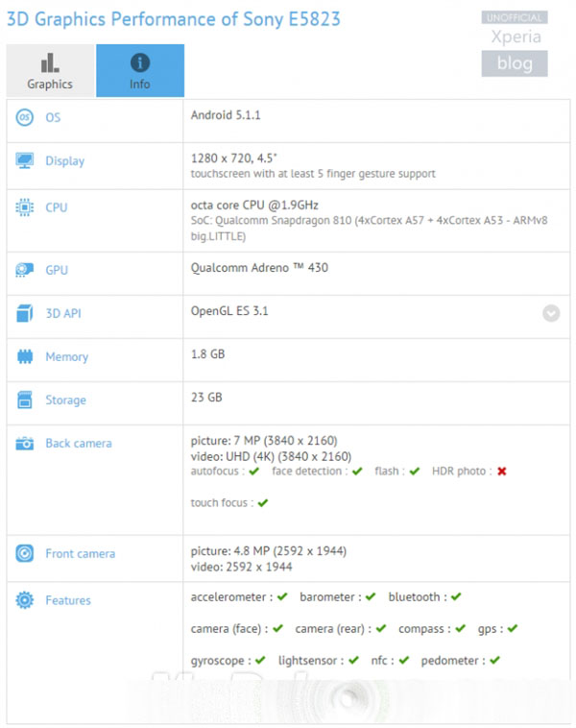Screen dimensions: 576x728
Task: Click the Front camera lens icon
Action: pos(25,553)
